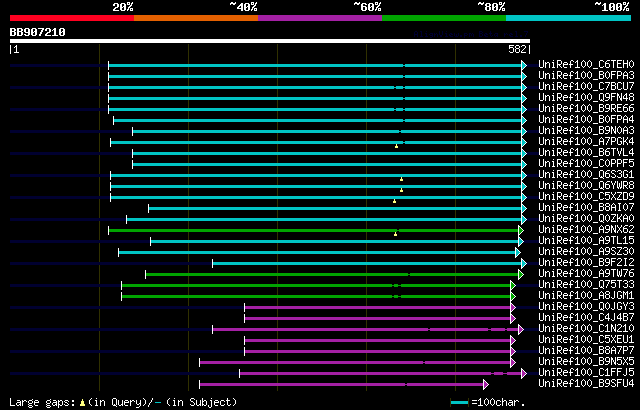Select the UniRef100_B8A7P7 label

[x=586, y=351]
